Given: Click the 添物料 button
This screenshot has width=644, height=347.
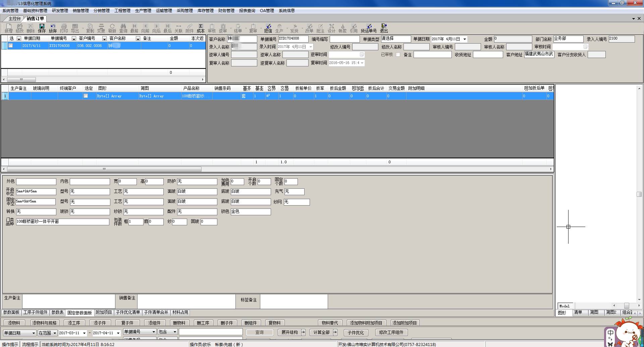Looking at the screenshot, I should pyautogui.click(x=14, y=323).
